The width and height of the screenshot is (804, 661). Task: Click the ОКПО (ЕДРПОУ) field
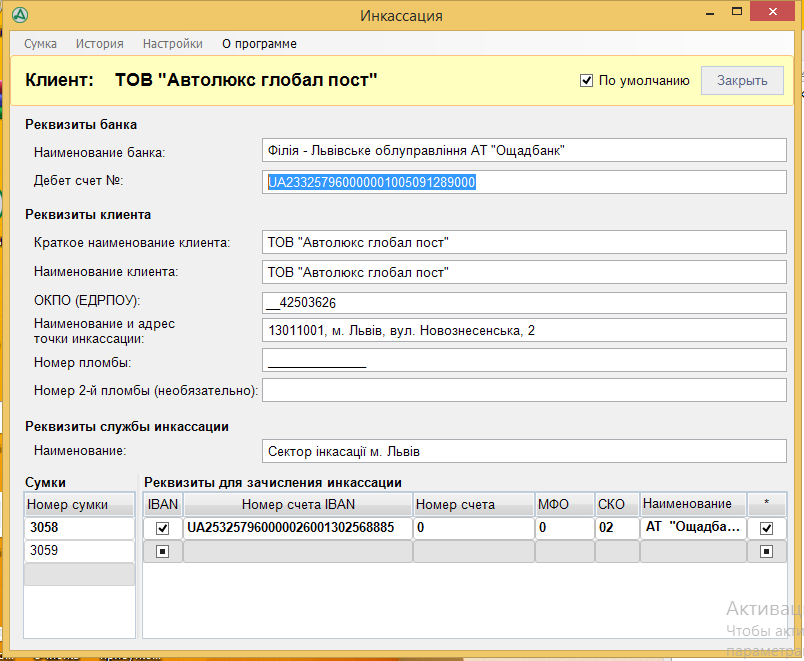tap(524, 303)
